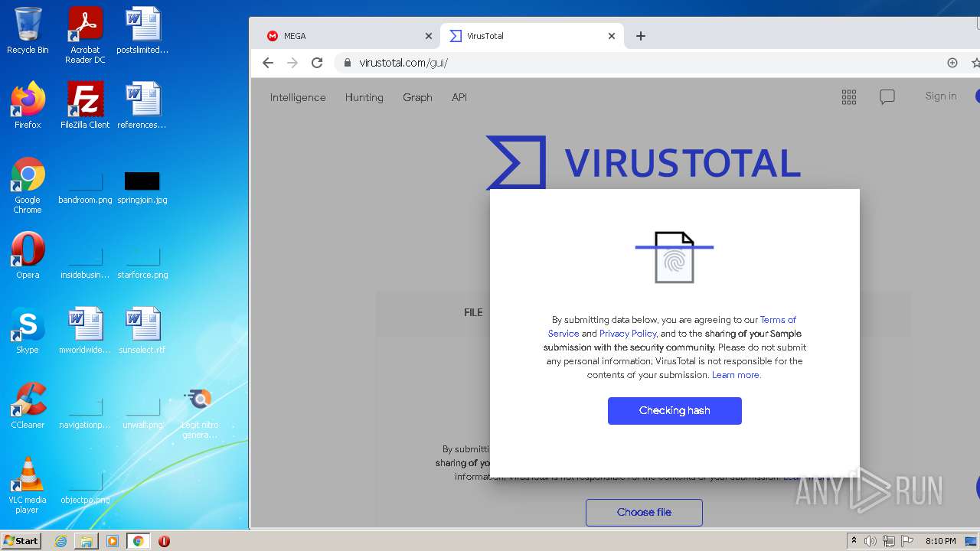Open the network connection tray icon
The image size is (980, 551).
click(x=888, y=541)
